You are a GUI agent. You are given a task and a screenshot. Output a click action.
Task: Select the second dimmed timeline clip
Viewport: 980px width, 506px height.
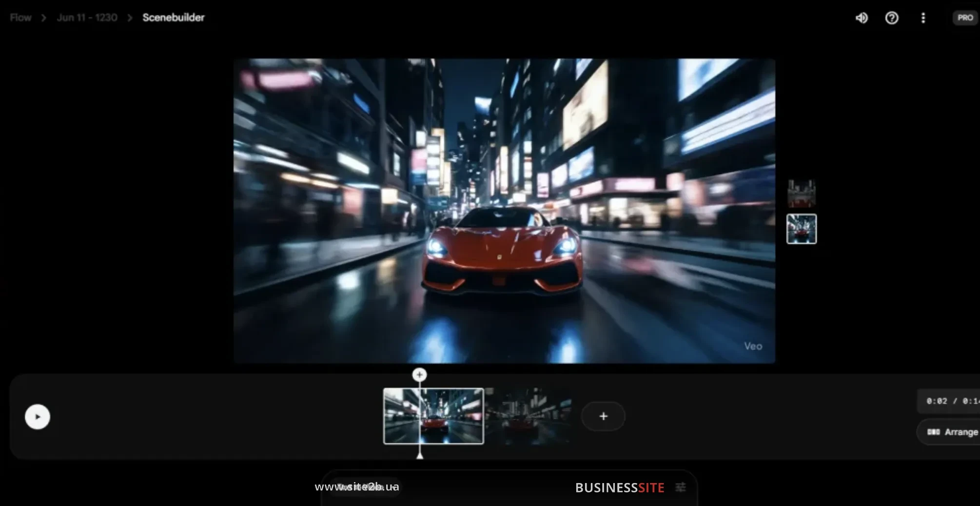pos(529,416)
